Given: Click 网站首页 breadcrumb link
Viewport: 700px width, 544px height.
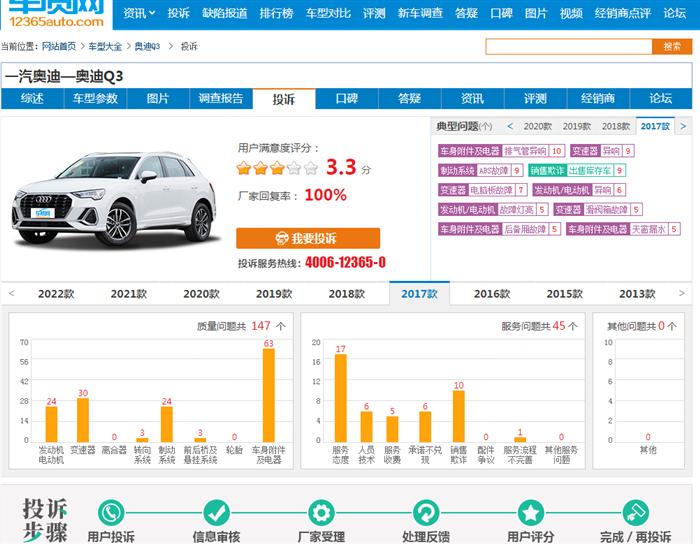Looking at the screenshot, I should pyautogui.click(x=59, y=46).
